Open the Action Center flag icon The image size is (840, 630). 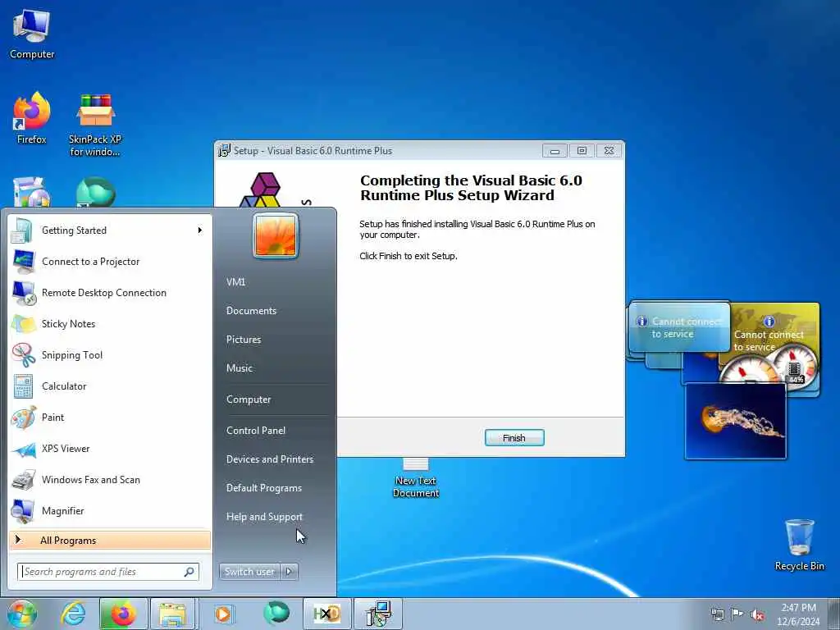737,614
